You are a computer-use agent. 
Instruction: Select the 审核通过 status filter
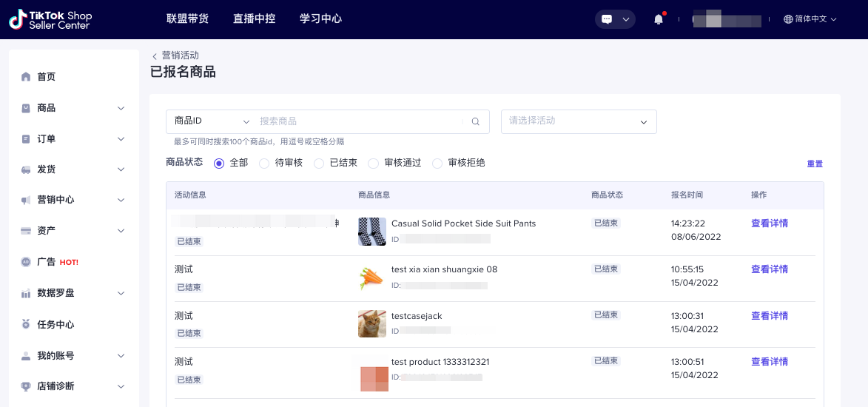pyautogui.click(x=373, y=164)
